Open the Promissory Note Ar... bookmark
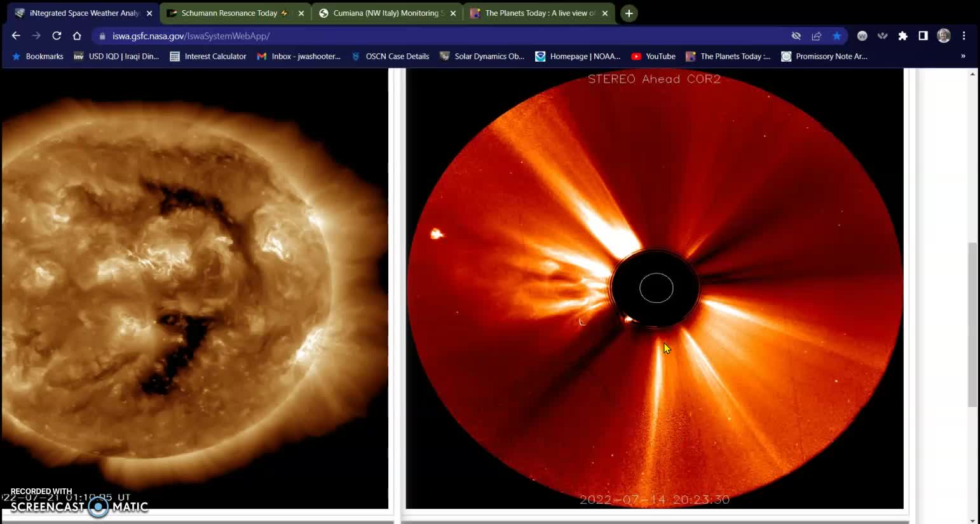The width and height of the screenshot is (980, 524). coord(824,57)
